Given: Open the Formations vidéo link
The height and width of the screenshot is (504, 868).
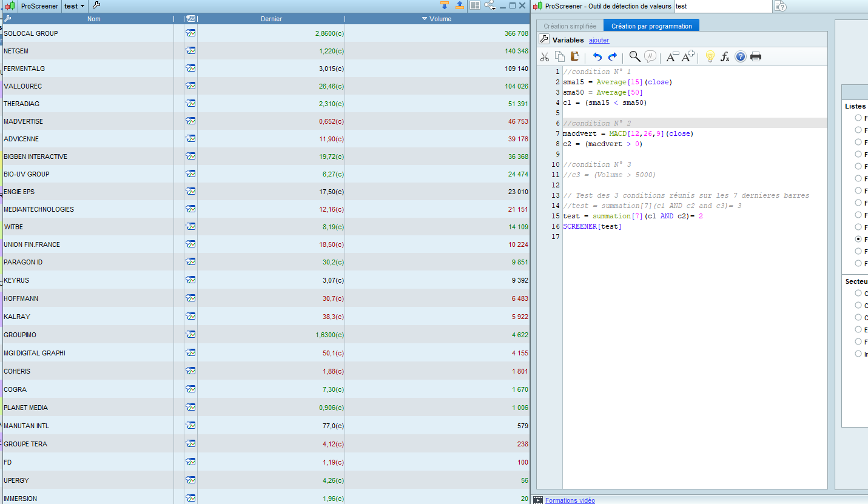Looking at the screenshot, I should [x=570, y=500].
